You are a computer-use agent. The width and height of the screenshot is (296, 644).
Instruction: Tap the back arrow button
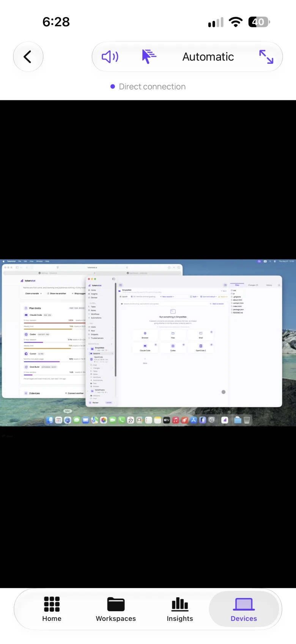28,57
